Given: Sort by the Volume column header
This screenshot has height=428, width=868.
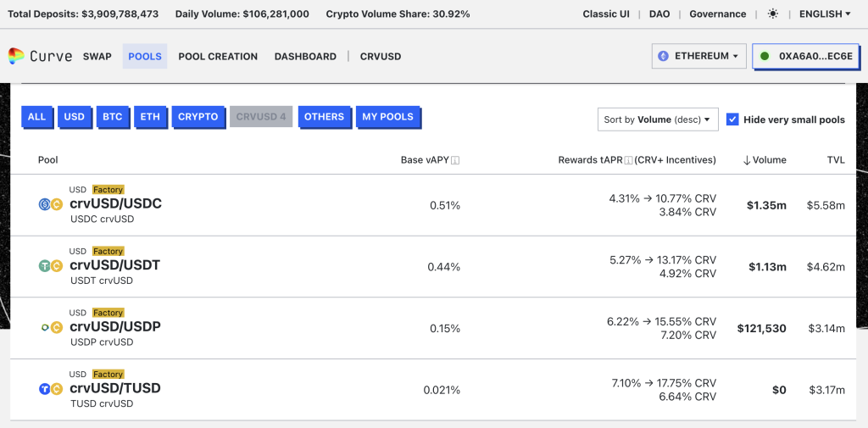Looking at the screenshot, I should coord(765,160).
